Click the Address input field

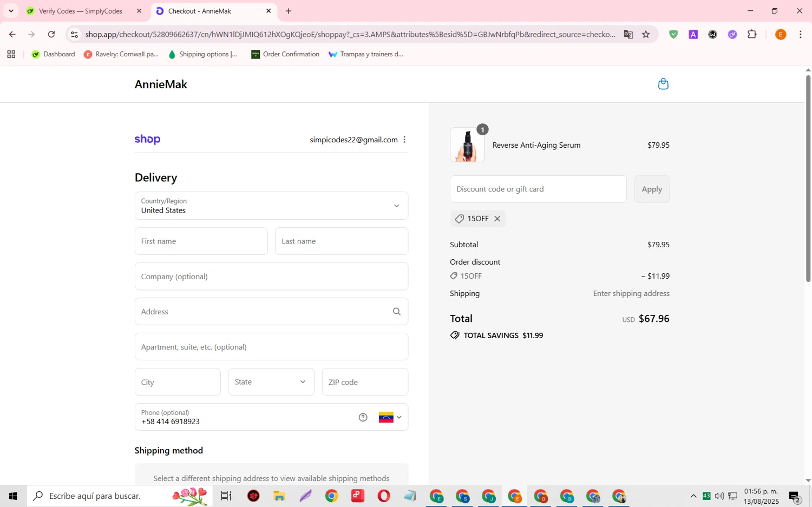271,312
